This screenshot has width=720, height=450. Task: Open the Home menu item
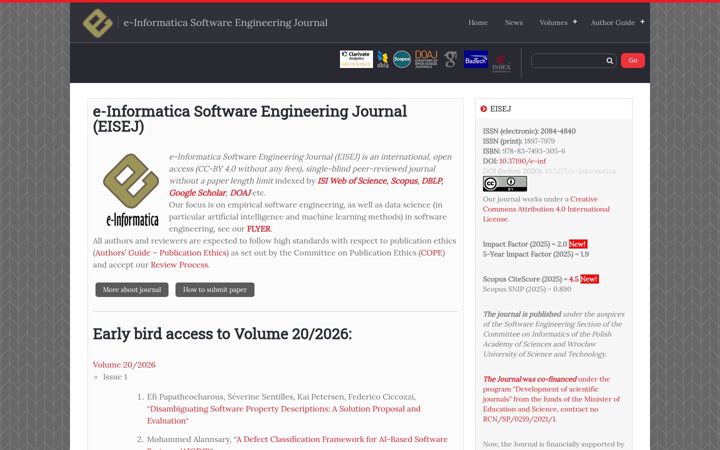click(x=478, y=22)
